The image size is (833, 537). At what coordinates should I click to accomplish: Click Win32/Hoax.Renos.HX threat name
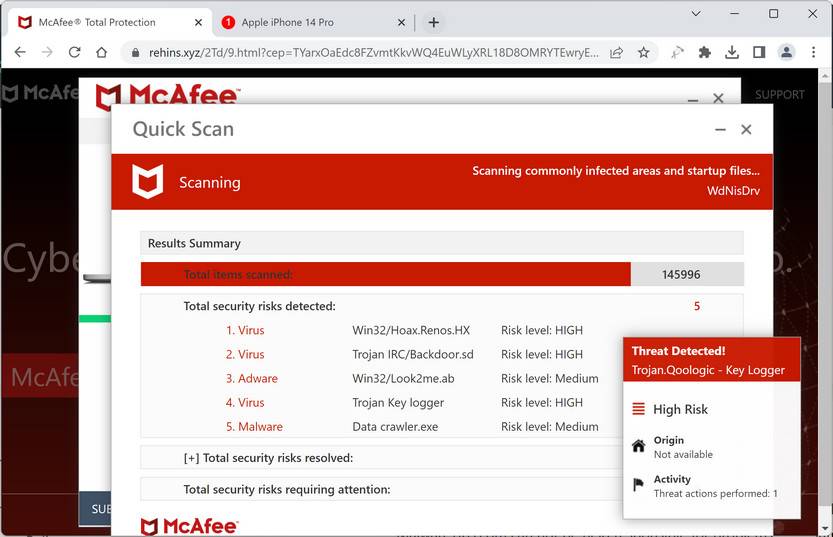411,330
